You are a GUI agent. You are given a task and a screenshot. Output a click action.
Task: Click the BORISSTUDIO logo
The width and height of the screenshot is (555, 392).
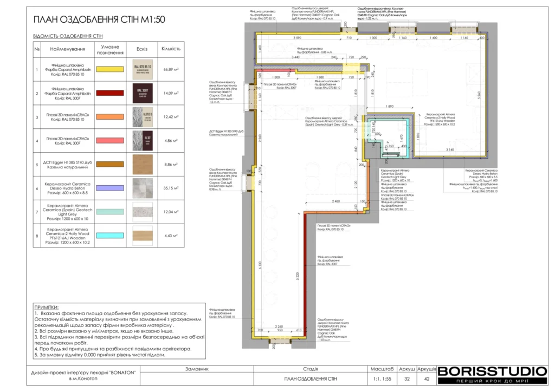coord(492,375)
